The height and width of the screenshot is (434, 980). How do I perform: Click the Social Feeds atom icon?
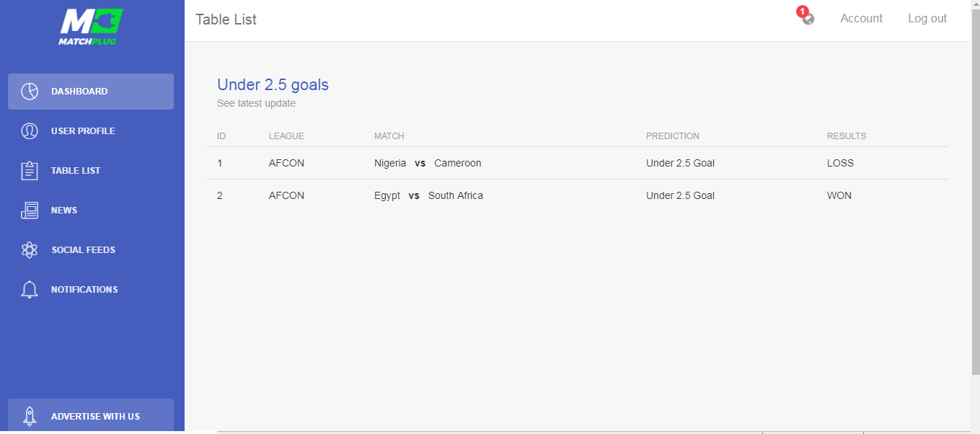30,250
